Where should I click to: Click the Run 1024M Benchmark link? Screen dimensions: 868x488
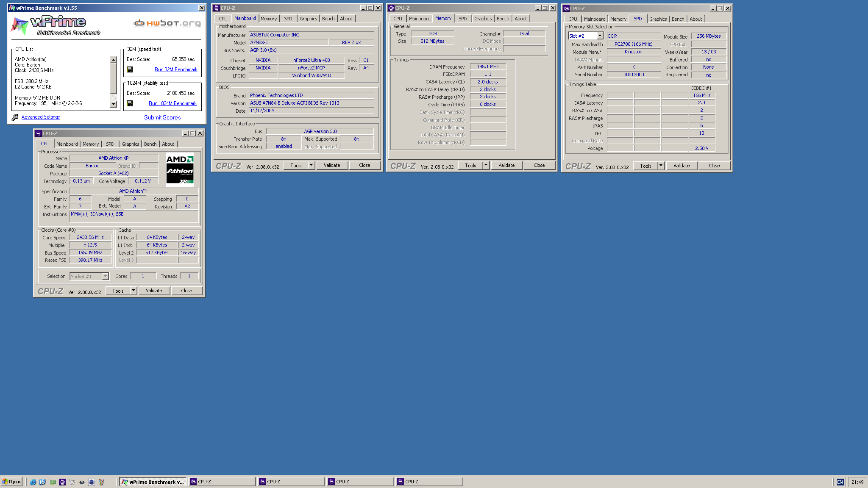[x=172, y=103]
